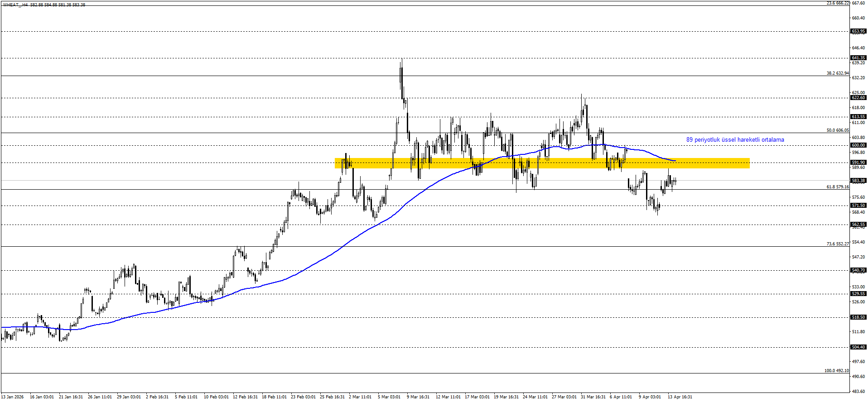
Task: Select the 591.90 price level tag
Action: (x=858, y=163)
